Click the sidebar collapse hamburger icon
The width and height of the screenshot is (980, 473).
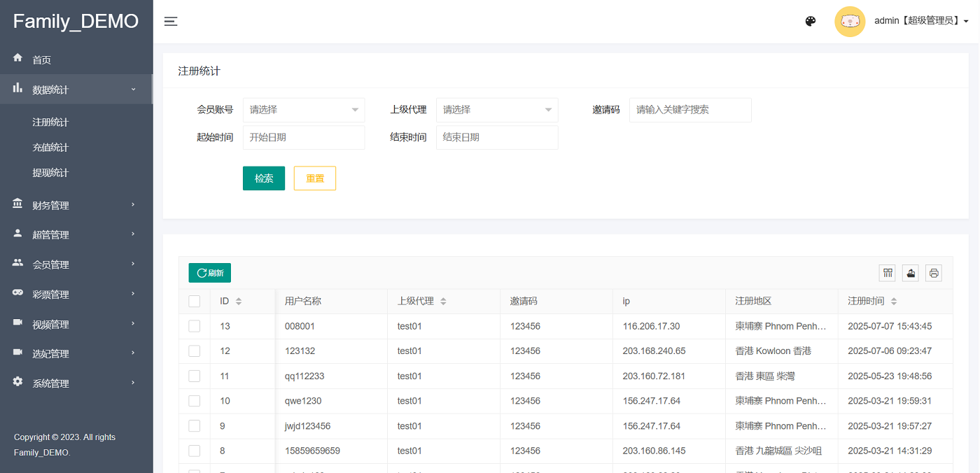pyautogui.click(x=171, y=22)
